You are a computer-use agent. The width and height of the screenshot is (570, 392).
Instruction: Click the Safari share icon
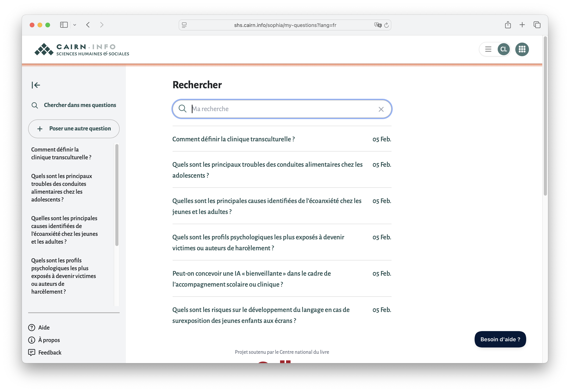[508, 25]
